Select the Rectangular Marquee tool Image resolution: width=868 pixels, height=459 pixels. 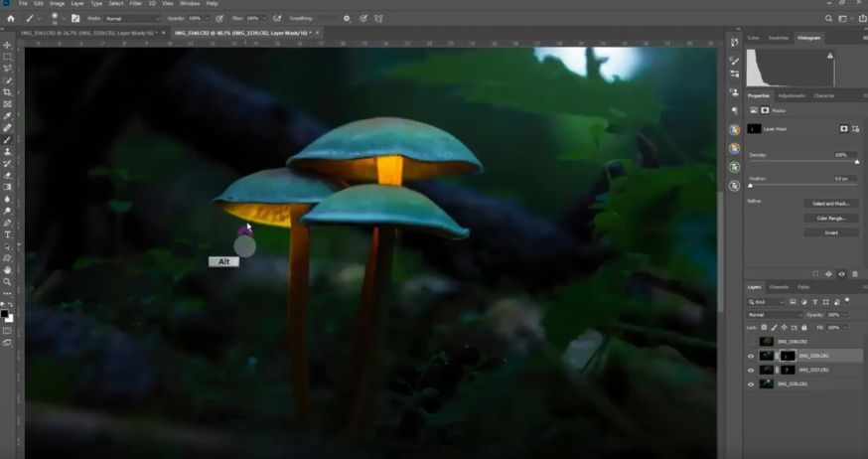tap(7, 57)
